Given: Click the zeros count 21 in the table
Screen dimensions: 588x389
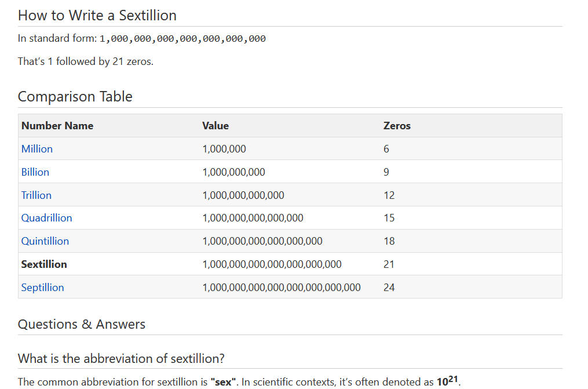Looking at the screenshot, I should (x=389, y=264).
